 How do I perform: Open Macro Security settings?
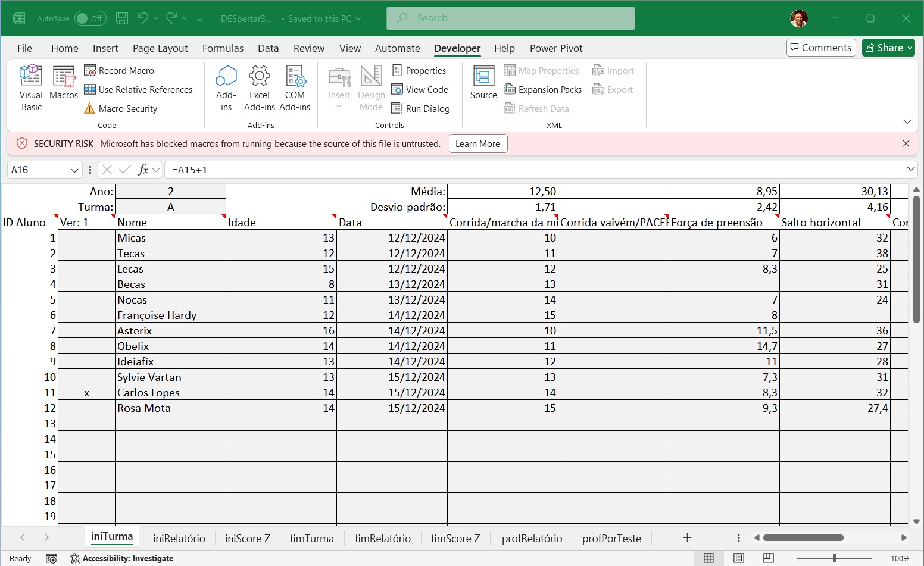pos(120,108)
